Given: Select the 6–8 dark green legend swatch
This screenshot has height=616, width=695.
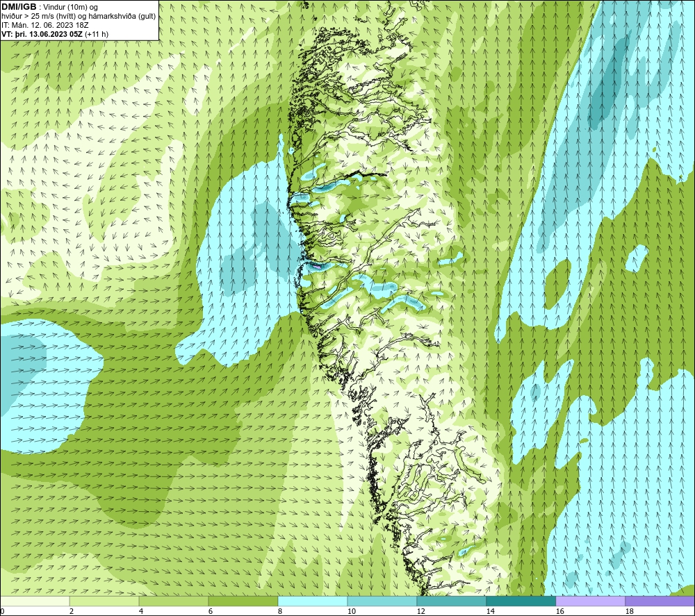Looking at the screenshot, I should point(243,601).
